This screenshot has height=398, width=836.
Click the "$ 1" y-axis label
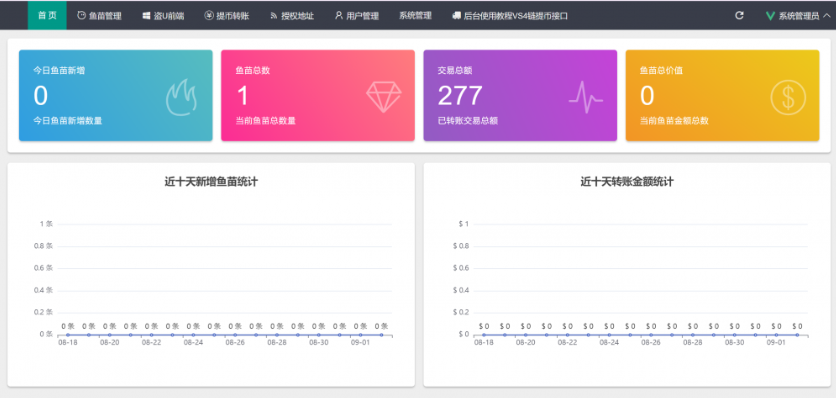(463, 224)
